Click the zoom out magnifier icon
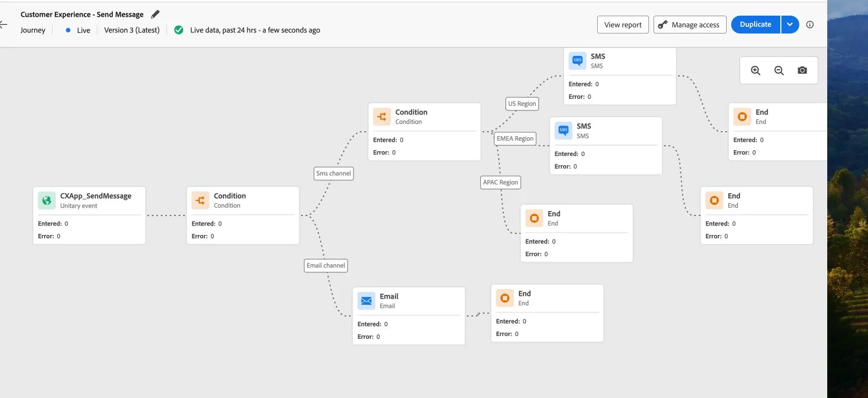This screenshot has height=398, width=868. point(779,70)
